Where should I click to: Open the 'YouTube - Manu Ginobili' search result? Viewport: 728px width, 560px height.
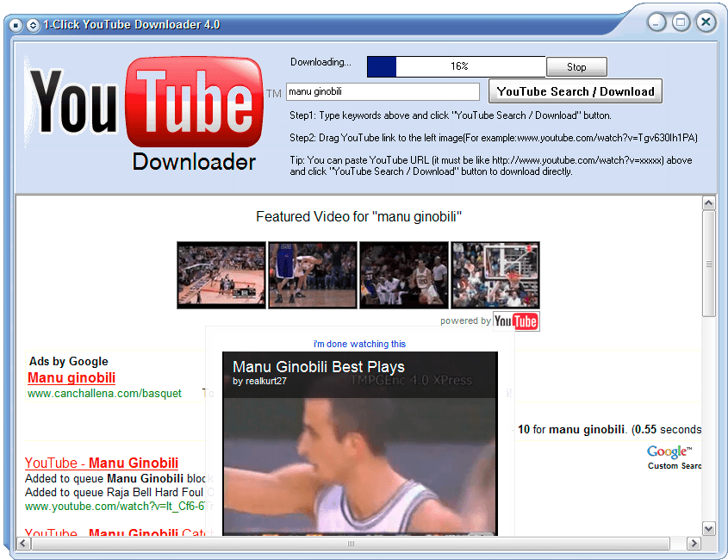(102, 464)
